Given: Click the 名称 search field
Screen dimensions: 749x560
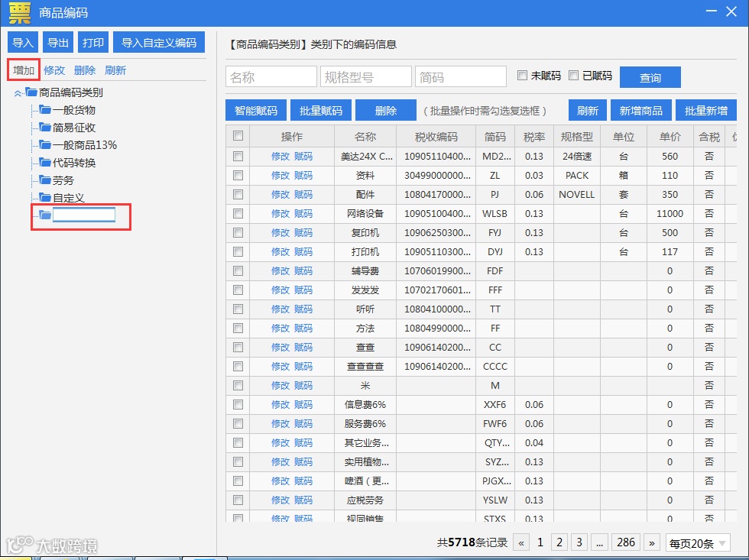Looking at the screenshot, I should pos(271,77).
